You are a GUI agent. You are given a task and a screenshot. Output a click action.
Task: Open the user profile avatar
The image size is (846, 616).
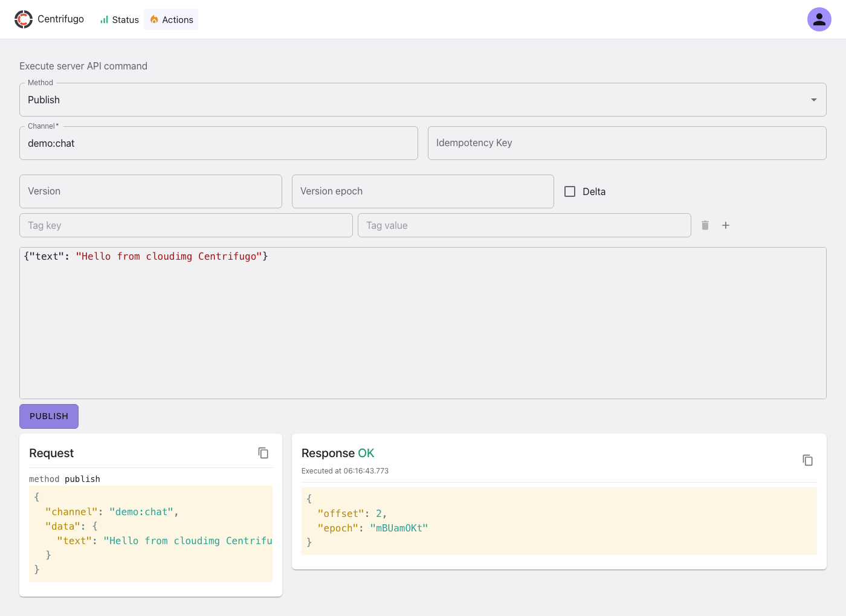(x=819, y=19)
